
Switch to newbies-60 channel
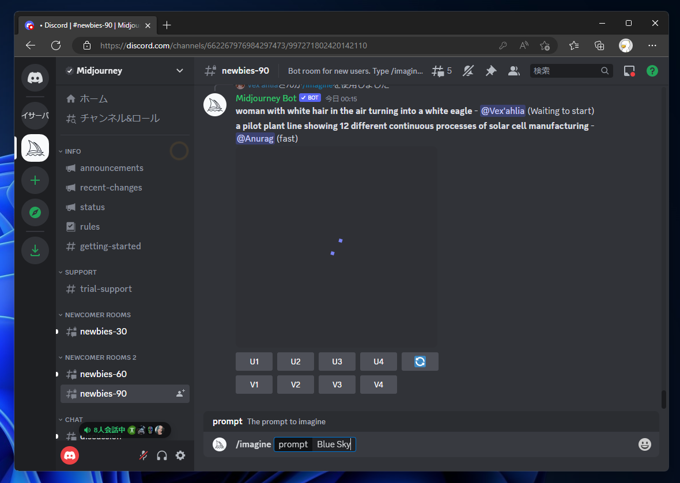coord(125,374)
